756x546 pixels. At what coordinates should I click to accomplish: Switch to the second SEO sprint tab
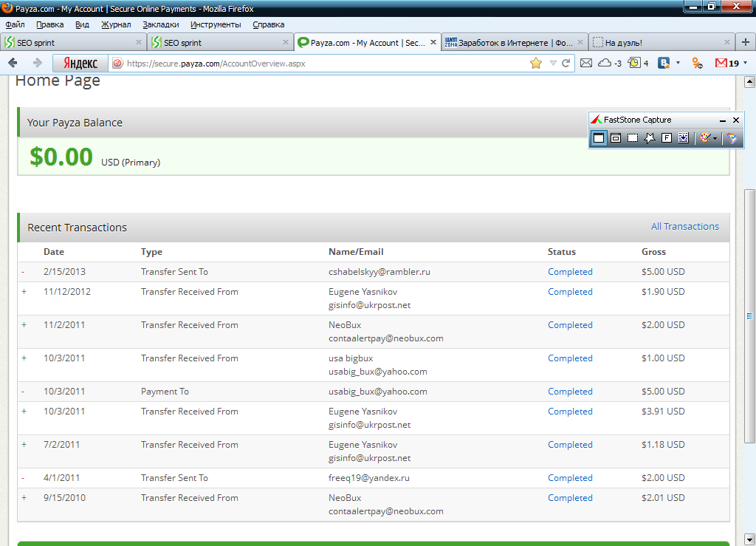point(220,42)
